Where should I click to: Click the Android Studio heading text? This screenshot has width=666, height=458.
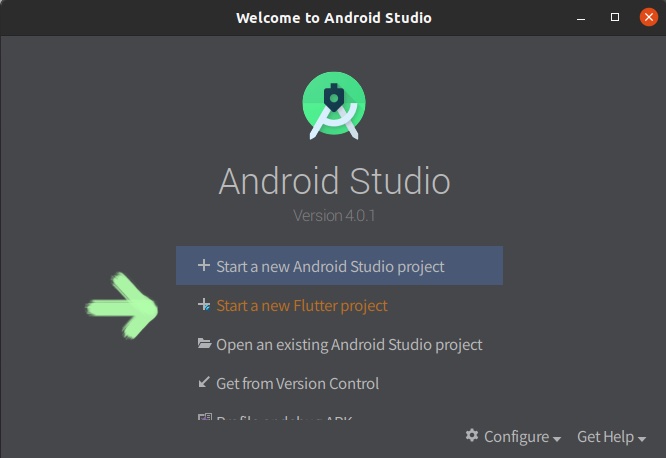click(x=334, y=181)
